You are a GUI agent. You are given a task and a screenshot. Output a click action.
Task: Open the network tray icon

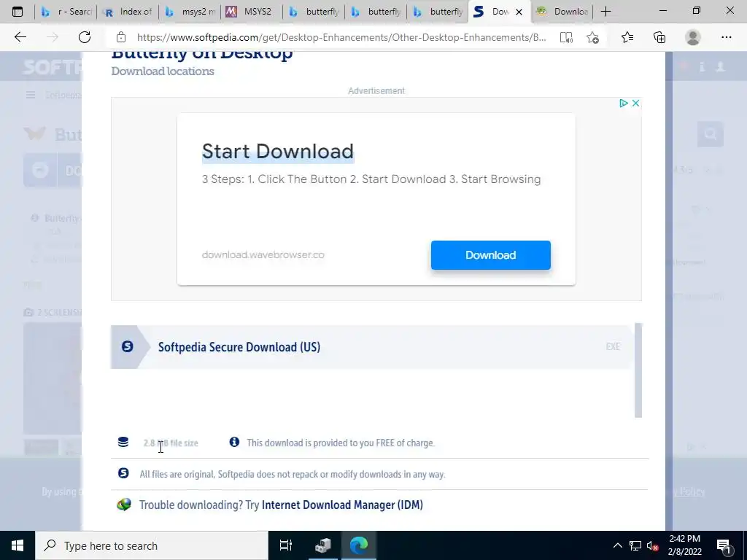(635, 545)
